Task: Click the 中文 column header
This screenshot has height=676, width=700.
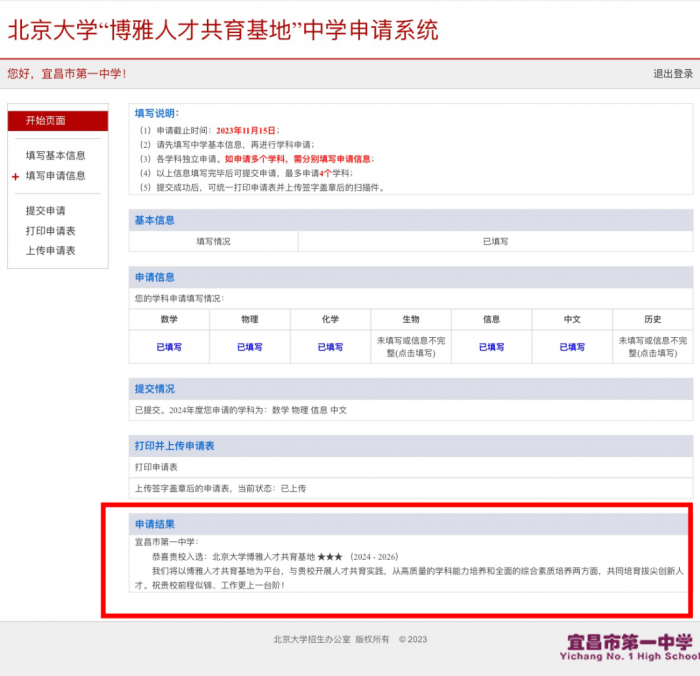Action: click(x=572, y=319)
